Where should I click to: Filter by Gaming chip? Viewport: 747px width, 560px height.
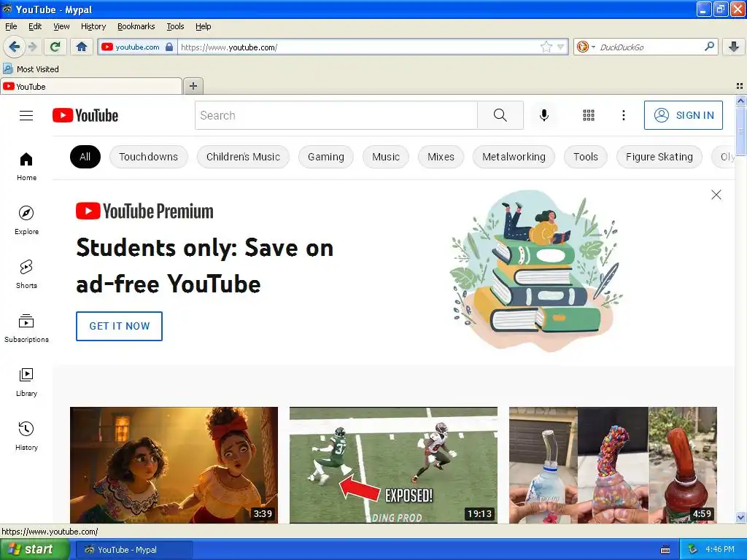(x=326, y=157)
